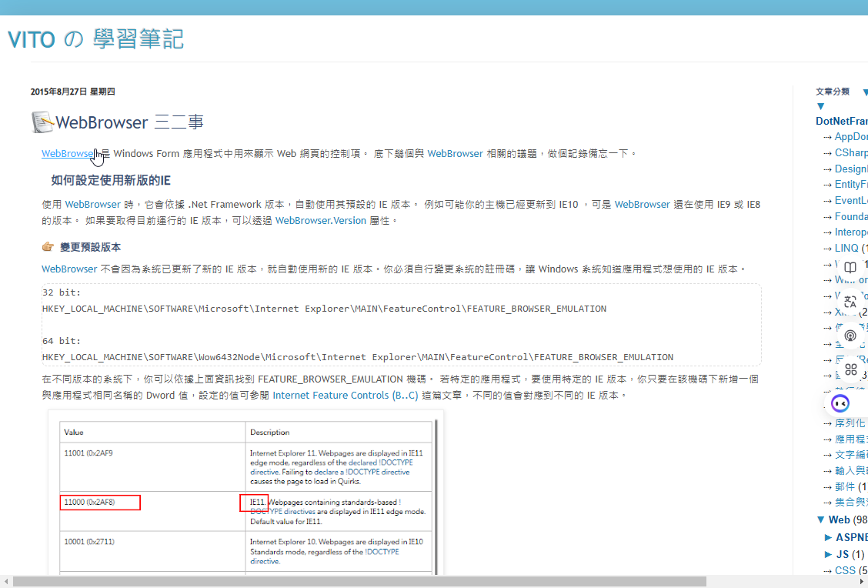Screen dimensions: 868x588
Task: Open the WebBrowser link before 還在使用 IE9
Action: (x=642, y=204)
